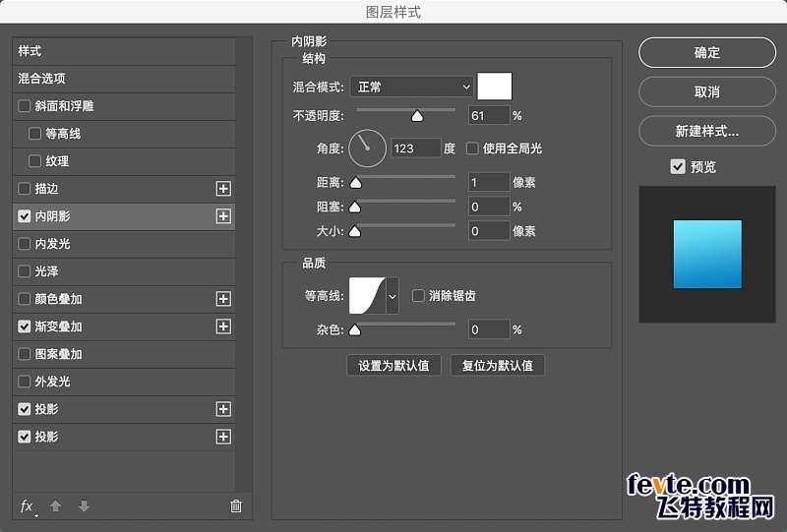Click 新建样式... button
787x532 pixels.
tap(707, 131)
